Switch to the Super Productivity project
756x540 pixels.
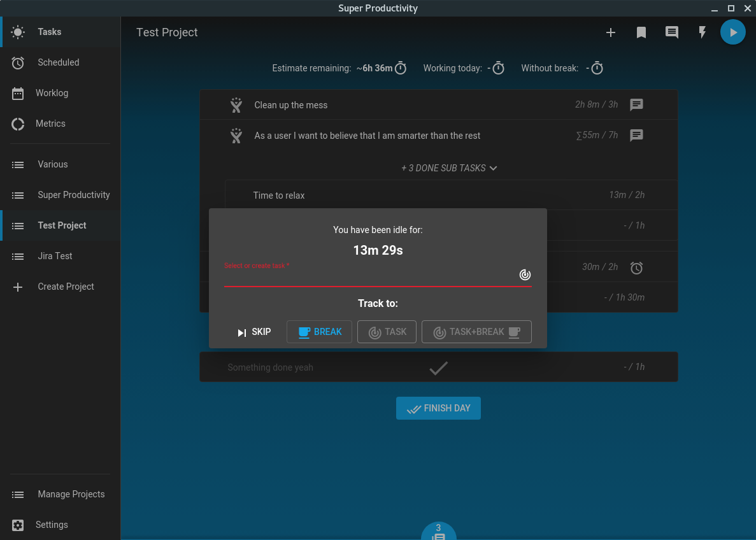pos(61,195)
